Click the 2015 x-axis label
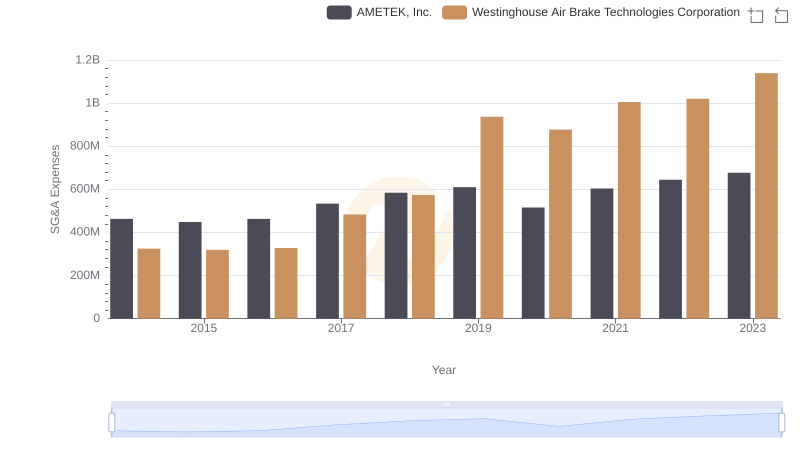This screenshot has width=800, height=461. [x=204, y=328]
